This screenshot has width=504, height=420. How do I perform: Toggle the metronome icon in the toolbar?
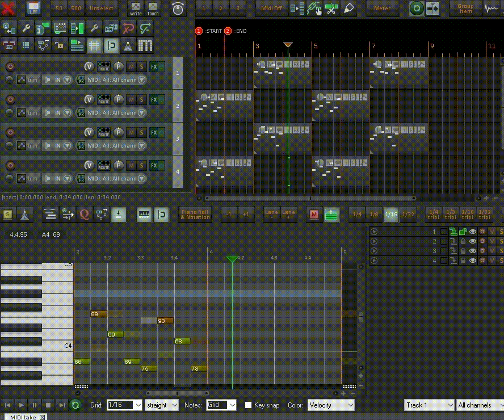[129, 45]
